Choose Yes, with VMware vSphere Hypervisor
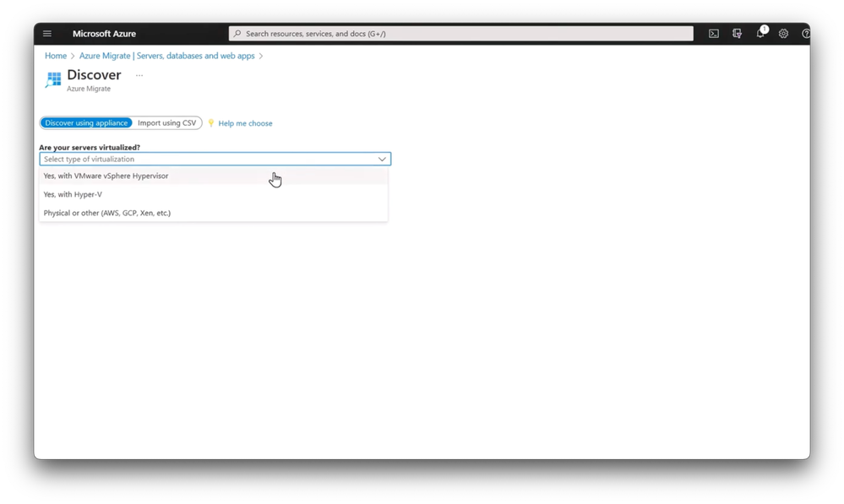The height and width of the screenshot is (504, 844). point(213,176)
